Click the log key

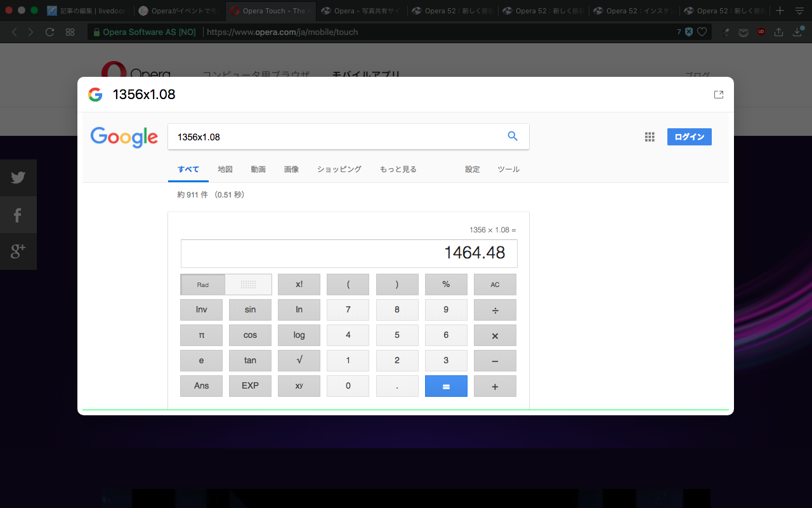(299, 335)
